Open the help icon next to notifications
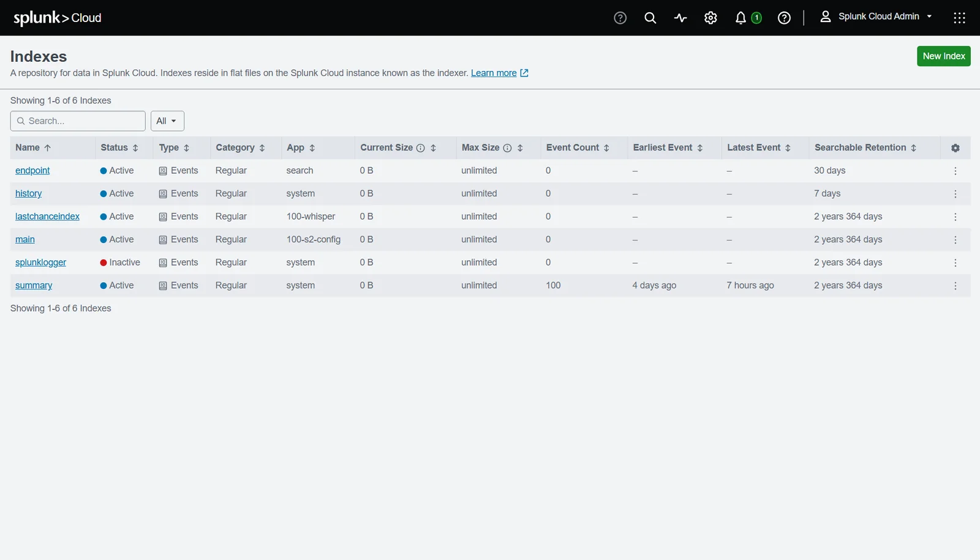 tap(784, 18)
